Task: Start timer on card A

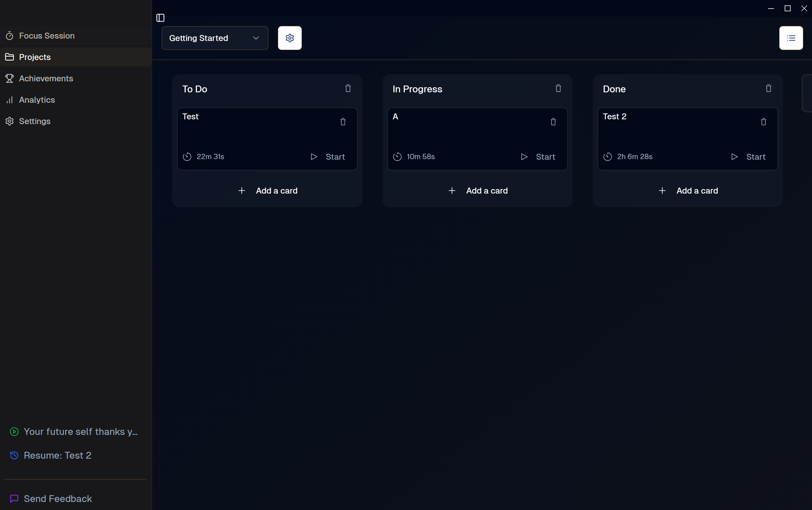Action: coord(538,157)
